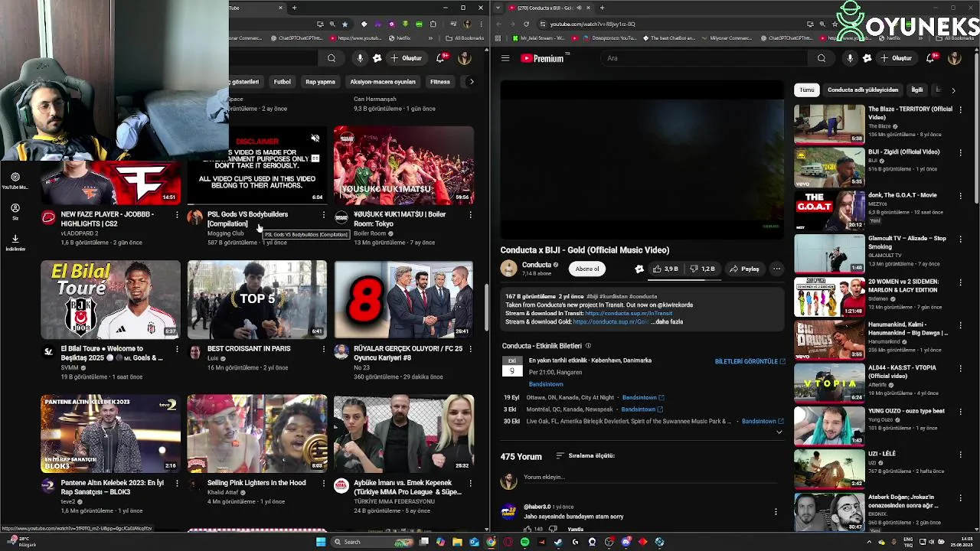Image resolution: width=980 pixels, height=551 pixels.
Task: Open the hamburger guide menu in right YouTube window
Action: point(505,58)
